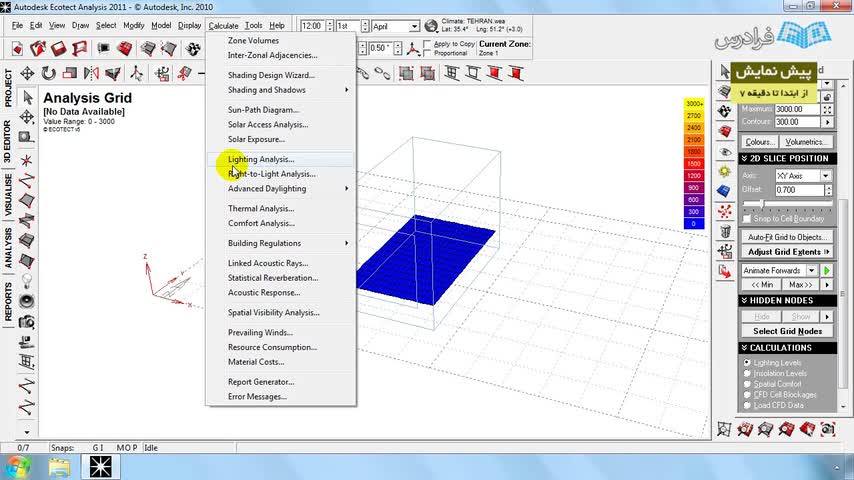Screen dimensions: 854x480
Task: Click the red rays and particles panel icon
Action: coord(724,211)
